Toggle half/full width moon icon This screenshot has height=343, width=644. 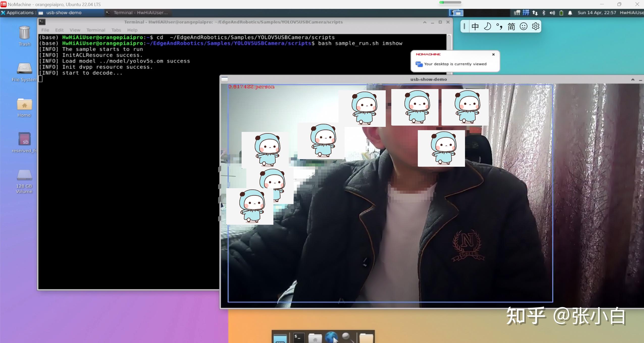[x=487, y=26]
